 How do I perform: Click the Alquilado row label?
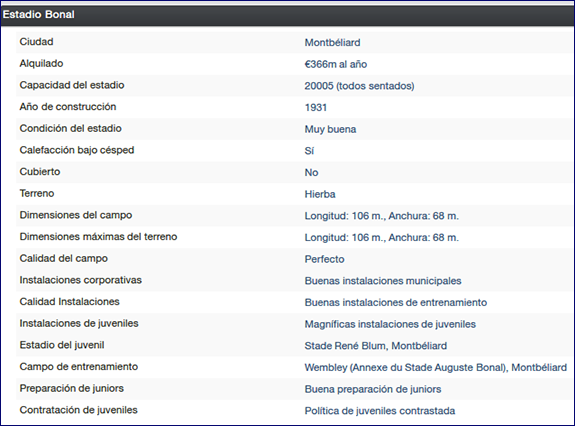41,63
